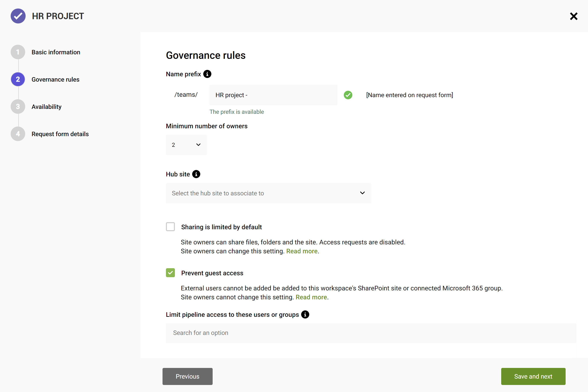The image size is (588, 392).
Task: Expand the Hub site selection dropdown
Action: (268, 193)
